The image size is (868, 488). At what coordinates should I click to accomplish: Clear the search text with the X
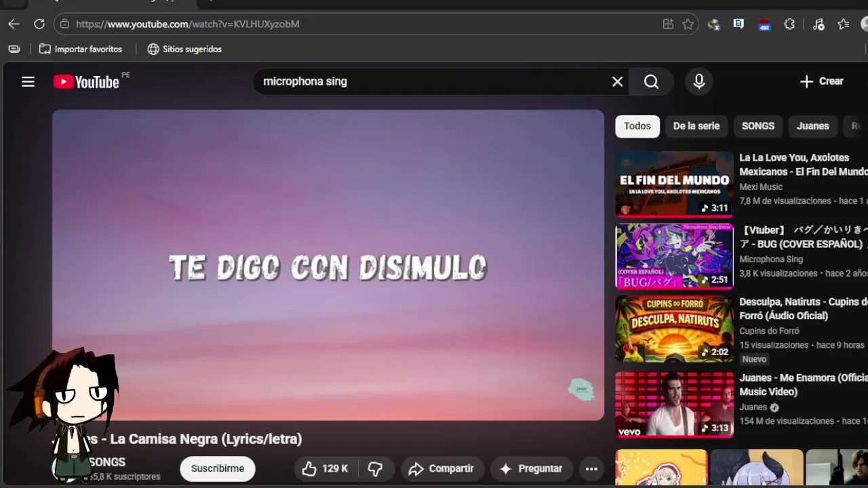tap(617, 81)
